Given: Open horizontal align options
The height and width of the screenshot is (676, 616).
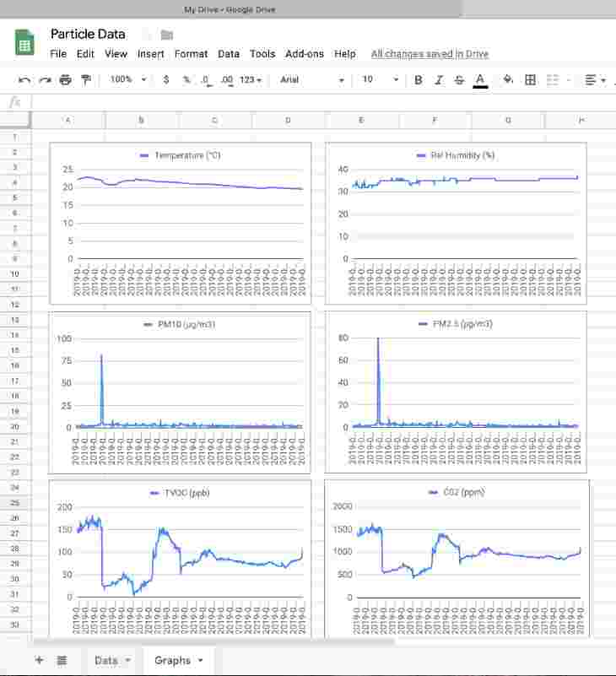Looking at the screenshot, I should (x=595, y=80).
